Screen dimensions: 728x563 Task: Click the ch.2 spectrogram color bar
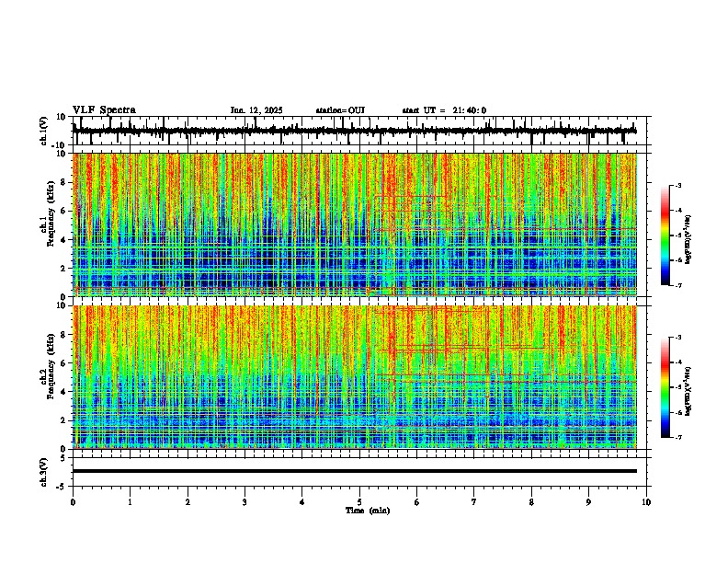[x=665, y=387]
